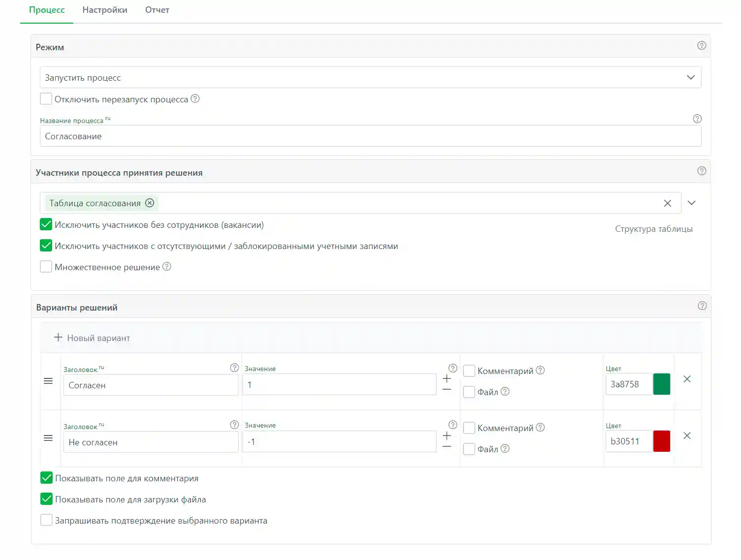Viewport: 741px width, 560px height.
Task: Edit the Заголовок field containing Не согласен
Action: (151, 442)
